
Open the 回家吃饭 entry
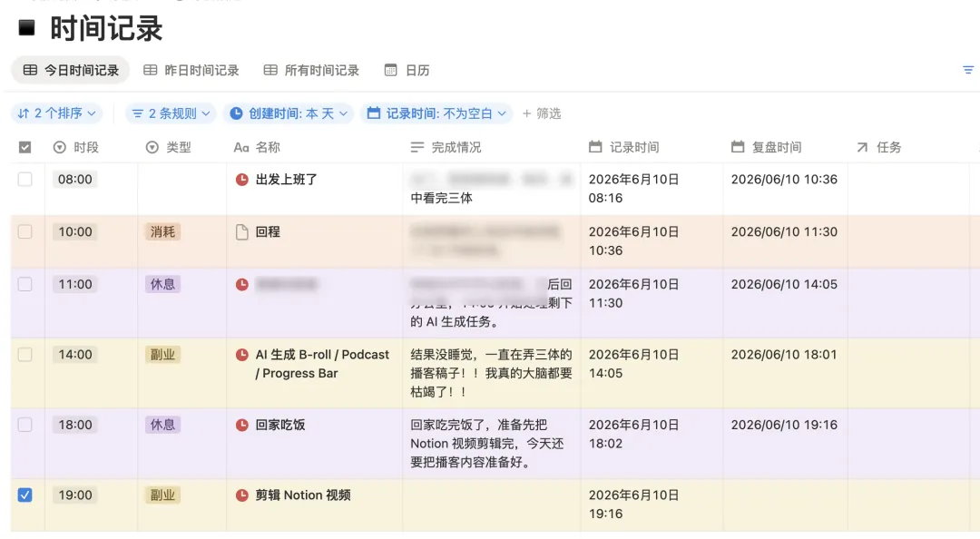pyautogui.click(x=280, y=425)
